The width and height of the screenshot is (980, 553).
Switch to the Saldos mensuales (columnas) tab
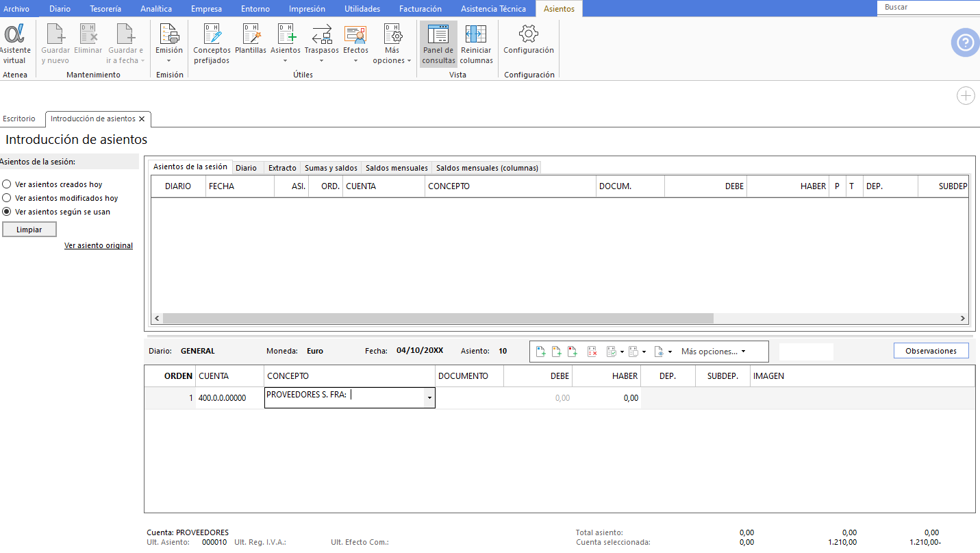487,168
